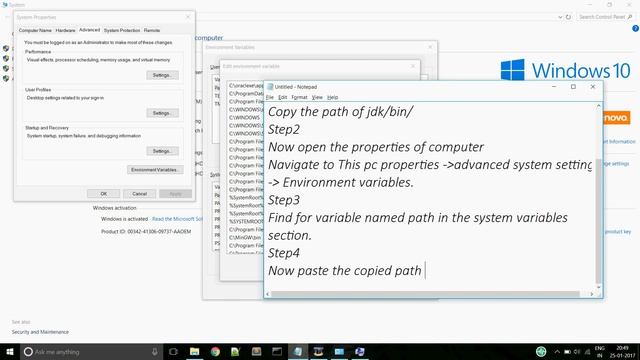Show hidden system tray icons
The image size is (640, 360).
pyautogui.click(x=557, y=351)
